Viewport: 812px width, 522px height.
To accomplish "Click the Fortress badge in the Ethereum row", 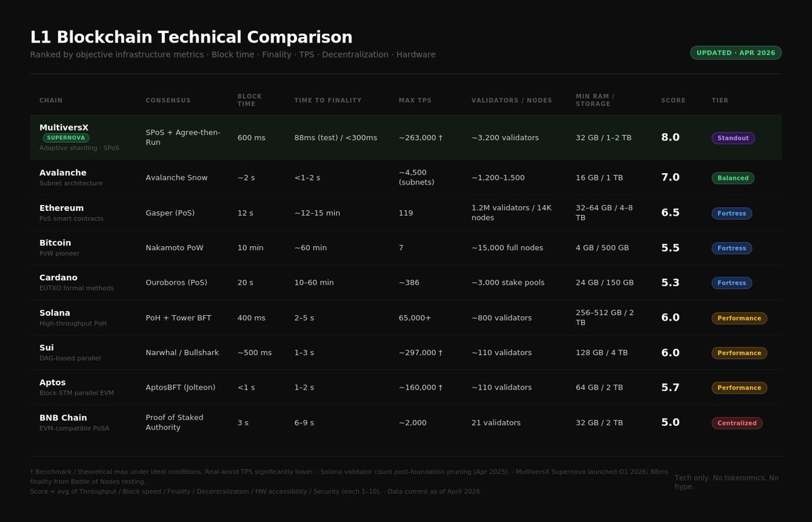I will (x=731, y=214).
